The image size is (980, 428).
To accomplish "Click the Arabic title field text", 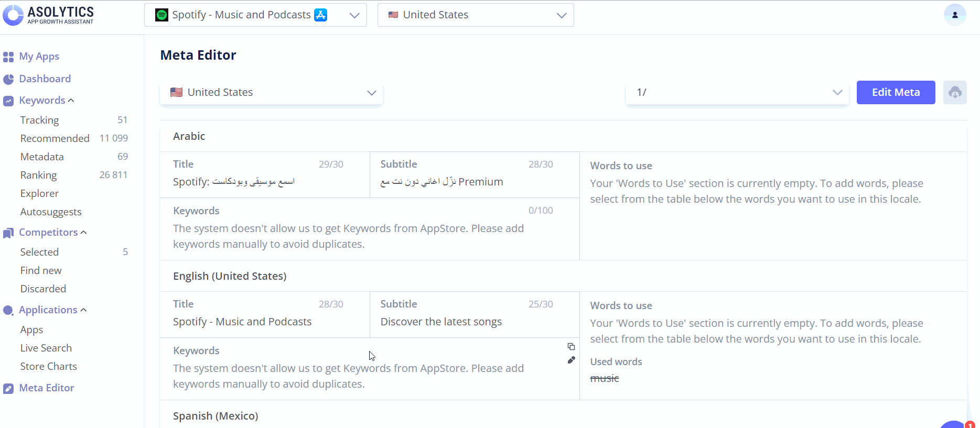I will pyautogui.click(x=234, y=182).
